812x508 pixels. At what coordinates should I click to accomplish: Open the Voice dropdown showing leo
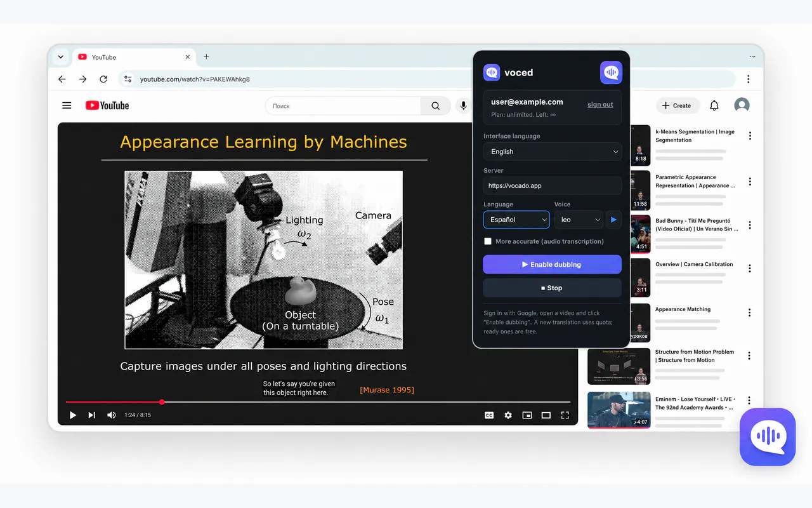(x=579, y=220)
